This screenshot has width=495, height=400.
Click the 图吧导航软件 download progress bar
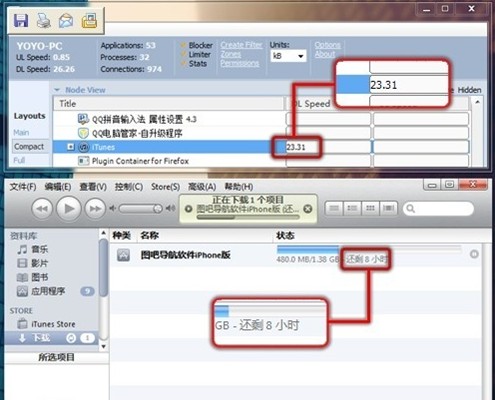(369, 248)
